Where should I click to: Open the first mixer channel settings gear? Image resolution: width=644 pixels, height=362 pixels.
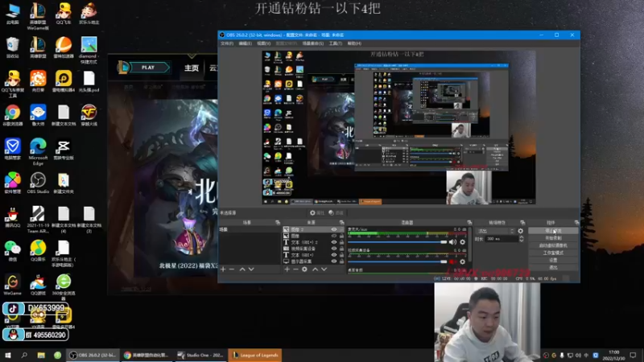[x=462, y=242]
